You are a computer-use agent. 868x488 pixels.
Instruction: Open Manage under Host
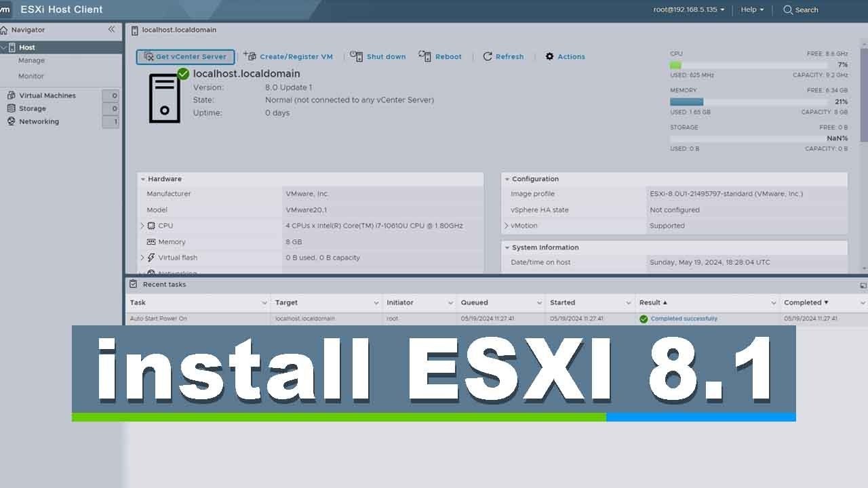pos(31,61)
